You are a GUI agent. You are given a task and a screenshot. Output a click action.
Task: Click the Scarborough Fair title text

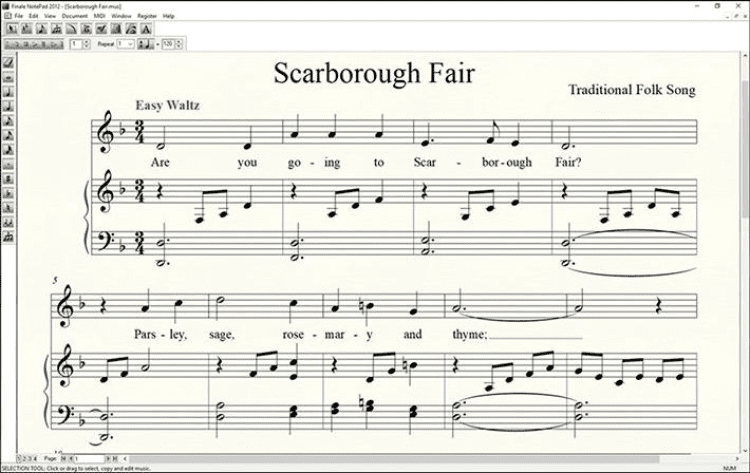tap(374, 73)
